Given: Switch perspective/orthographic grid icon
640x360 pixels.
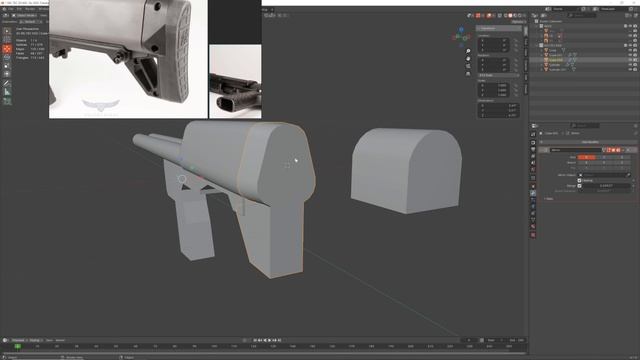Looking at the screenshot, I should 468,74.
